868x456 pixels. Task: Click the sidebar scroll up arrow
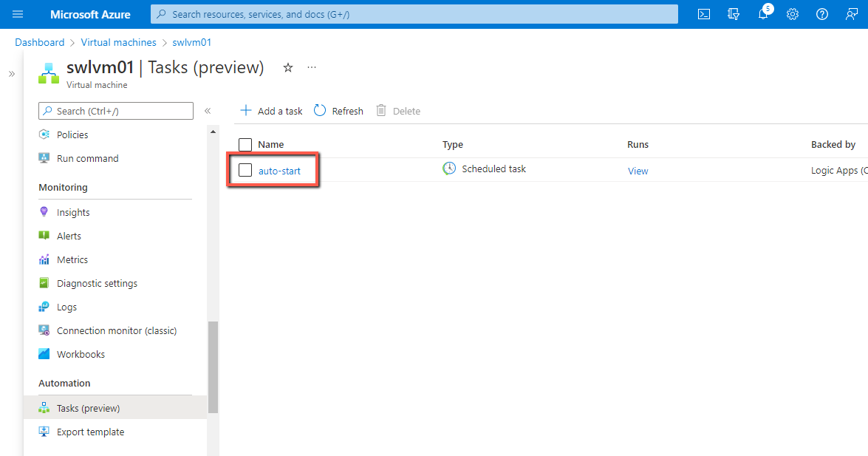[213, 132]
